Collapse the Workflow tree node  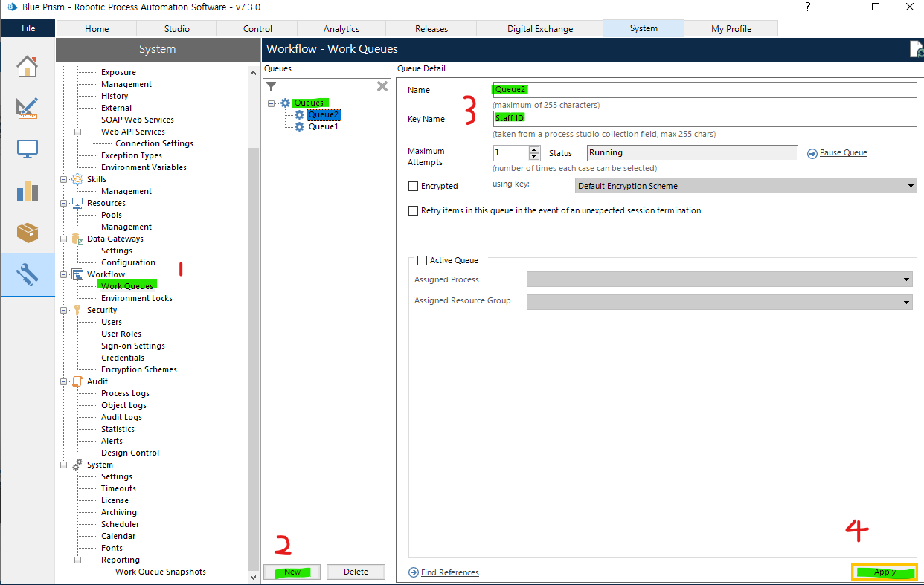(63, 274)
